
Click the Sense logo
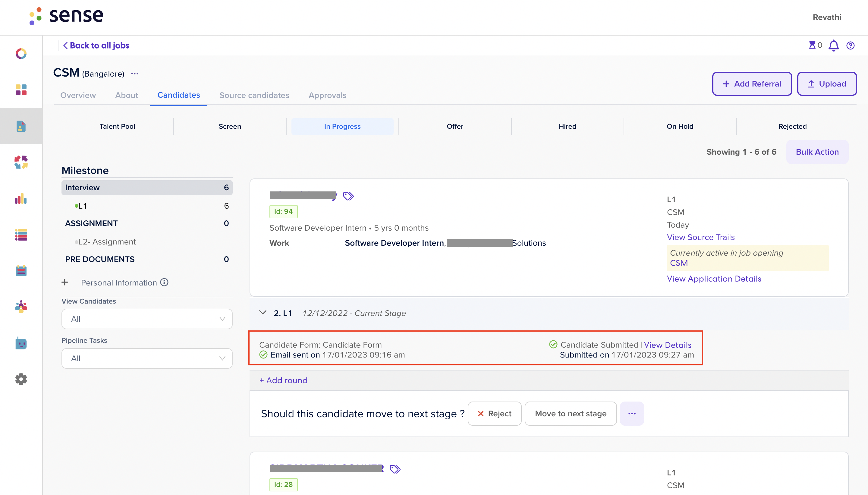pos(66,16)
